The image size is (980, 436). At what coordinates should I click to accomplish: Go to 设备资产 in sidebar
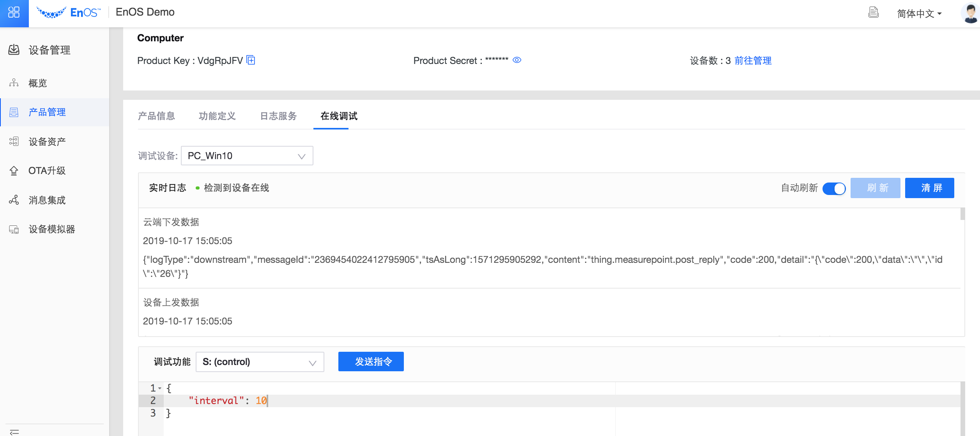(47, 142)
